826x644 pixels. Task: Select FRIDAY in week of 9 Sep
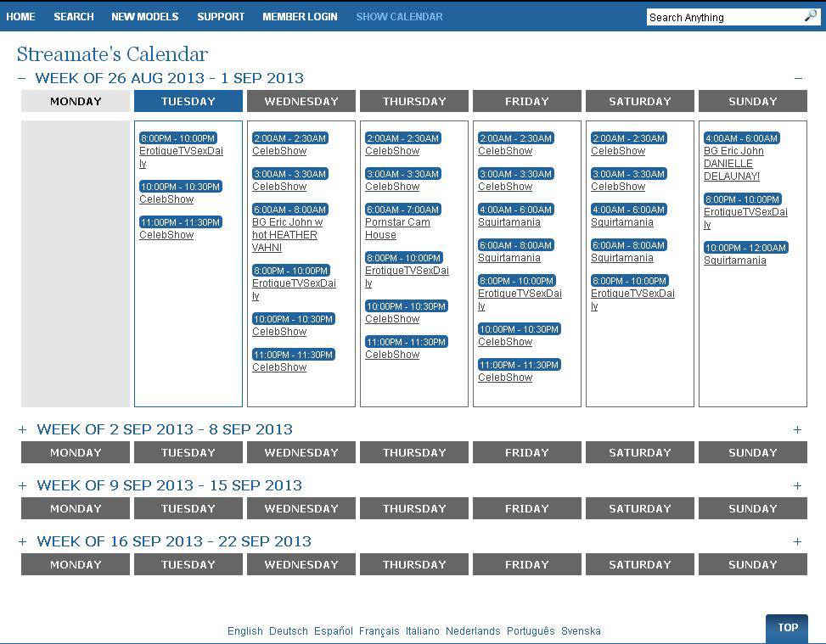tap(527, 508)
